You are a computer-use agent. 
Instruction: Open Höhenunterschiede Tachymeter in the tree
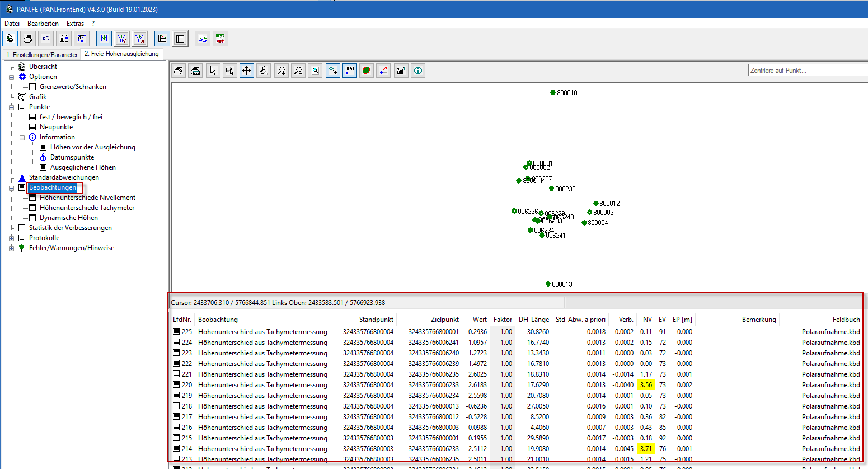click(87, 208)
